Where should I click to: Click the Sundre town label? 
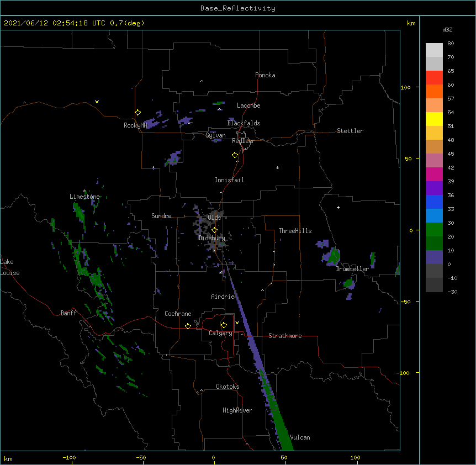[x=161, y=216]
